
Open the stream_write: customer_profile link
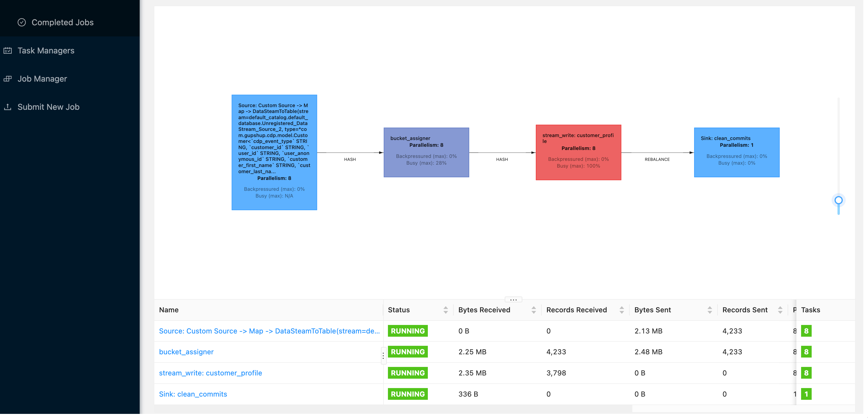(210, 373)
